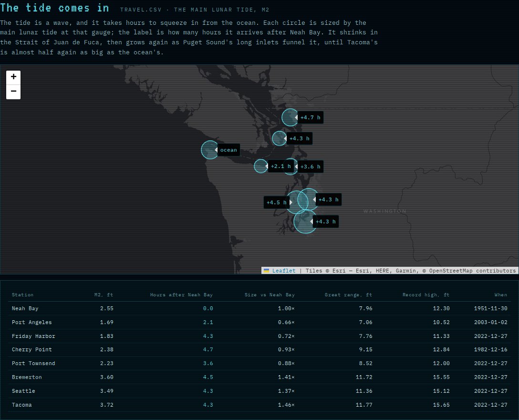The height and width of the screenshot is (420, 519).
Task: Click Cherry Point hours value 4.7
Action: click(x=208, y=349)
